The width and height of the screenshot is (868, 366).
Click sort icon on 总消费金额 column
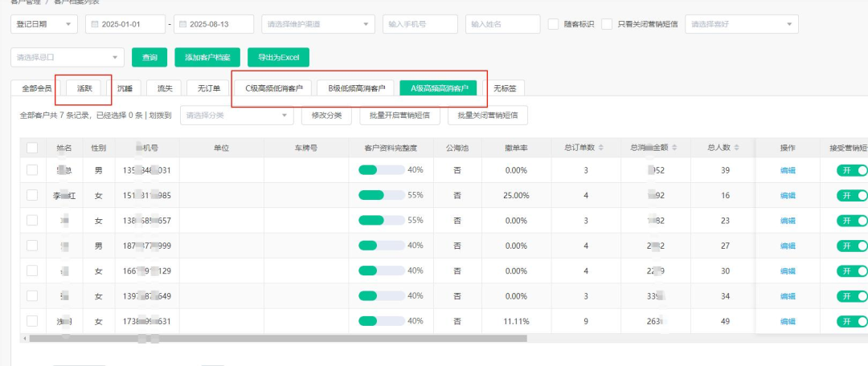pyautogui.click(x=675, y=148)
